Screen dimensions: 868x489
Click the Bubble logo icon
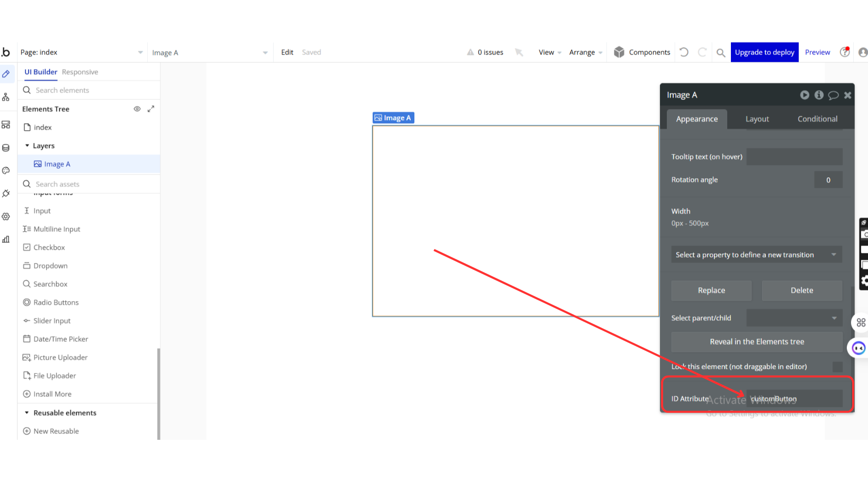[x=5, y=52]
